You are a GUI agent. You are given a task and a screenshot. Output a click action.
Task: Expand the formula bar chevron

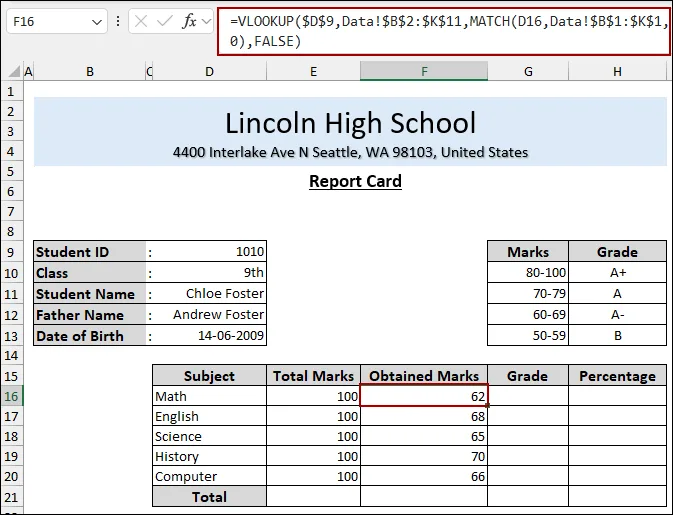point(206,21)
